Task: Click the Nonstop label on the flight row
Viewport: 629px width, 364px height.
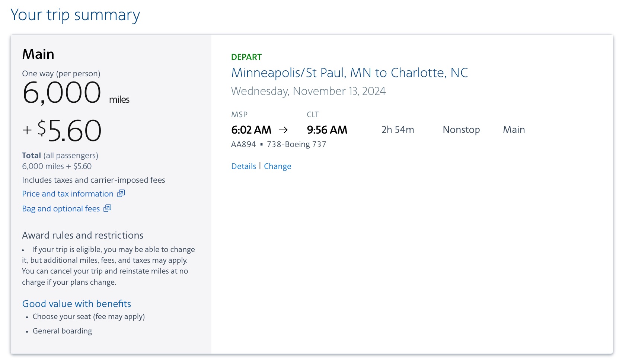Action: coord(461,130)
